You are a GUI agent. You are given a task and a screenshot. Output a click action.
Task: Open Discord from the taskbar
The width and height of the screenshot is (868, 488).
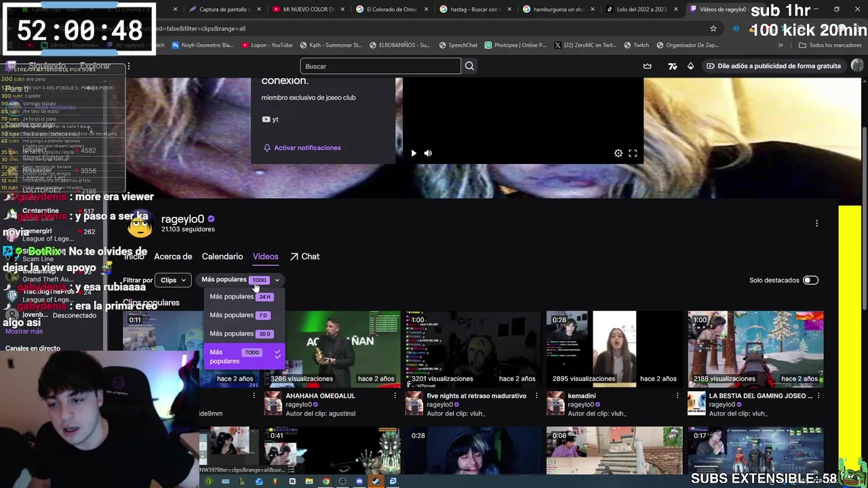(x=359, y=481)
